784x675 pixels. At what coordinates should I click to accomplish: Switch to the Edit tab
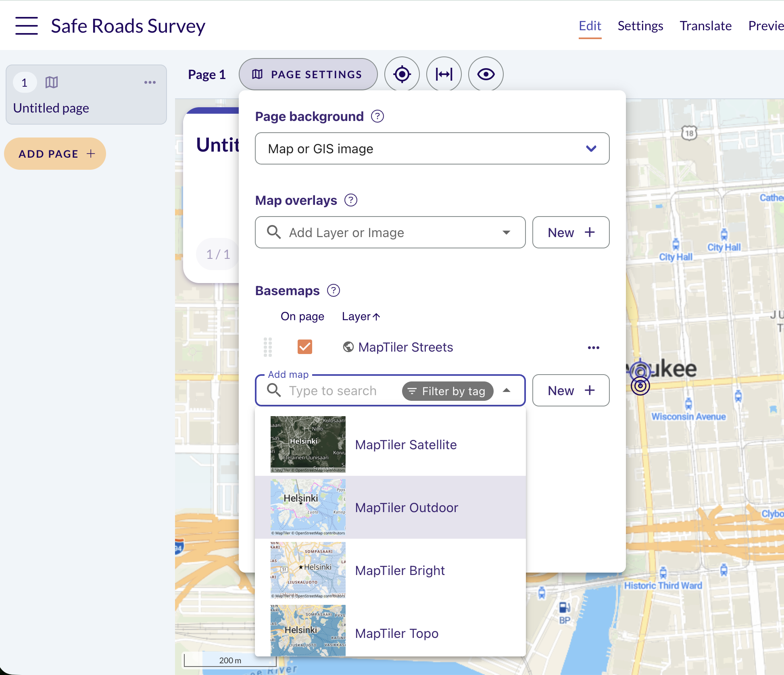(590, 26)
